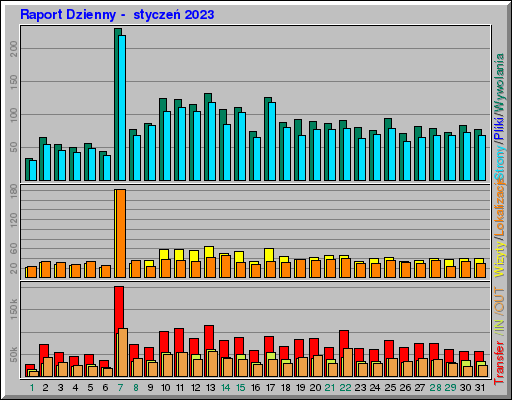Screen dimensions: 512x400
Task: Click the day 3 label on x-axis
Action: 60,388
